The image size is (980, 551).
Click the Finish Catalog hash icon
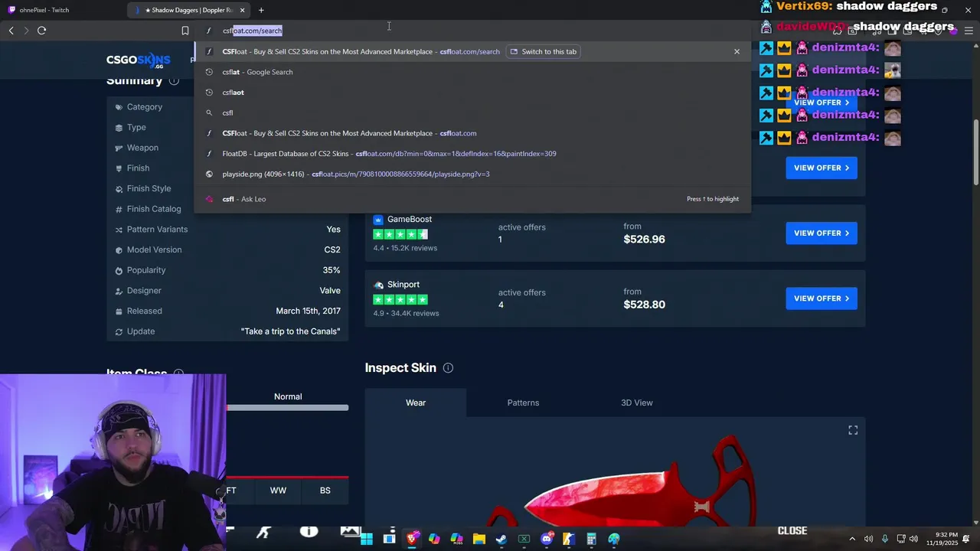click(x=119, y=209)
